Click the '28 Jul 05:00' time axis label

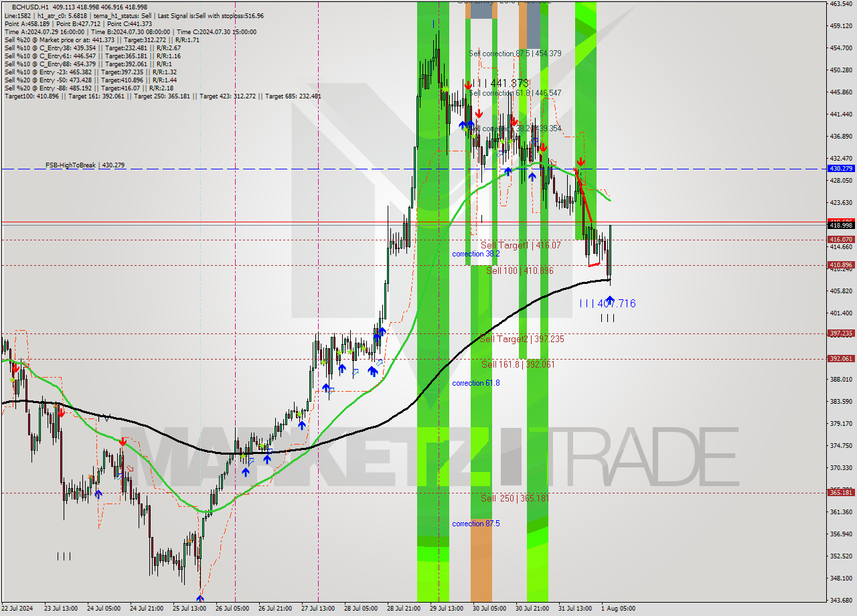(x=361, y=609)
